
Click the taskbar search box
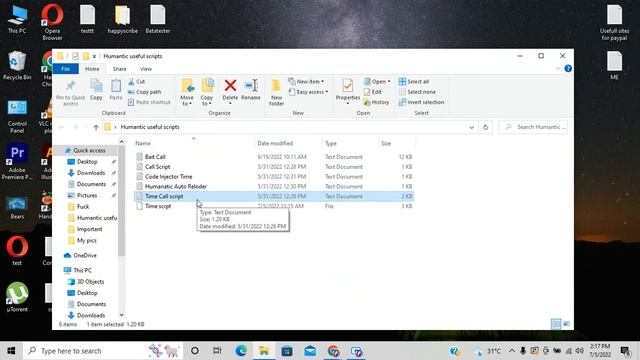[103, 351]
